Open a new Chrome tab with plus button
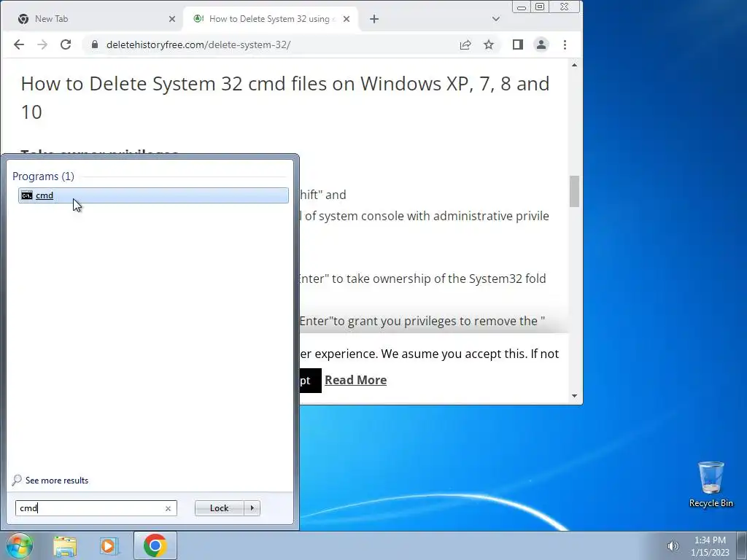This screenshot has height=560, width=747. click(374, 19)
